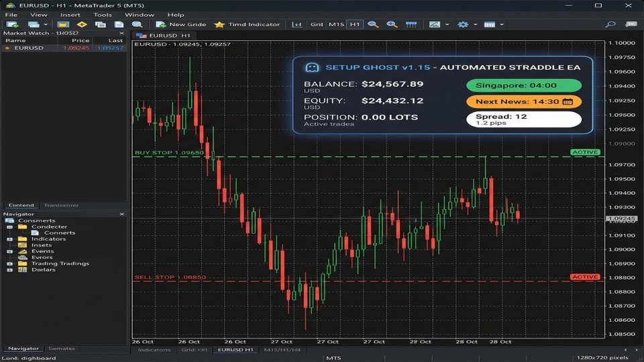
Task: Expand the Dorlars node
Action: point(10,269)
